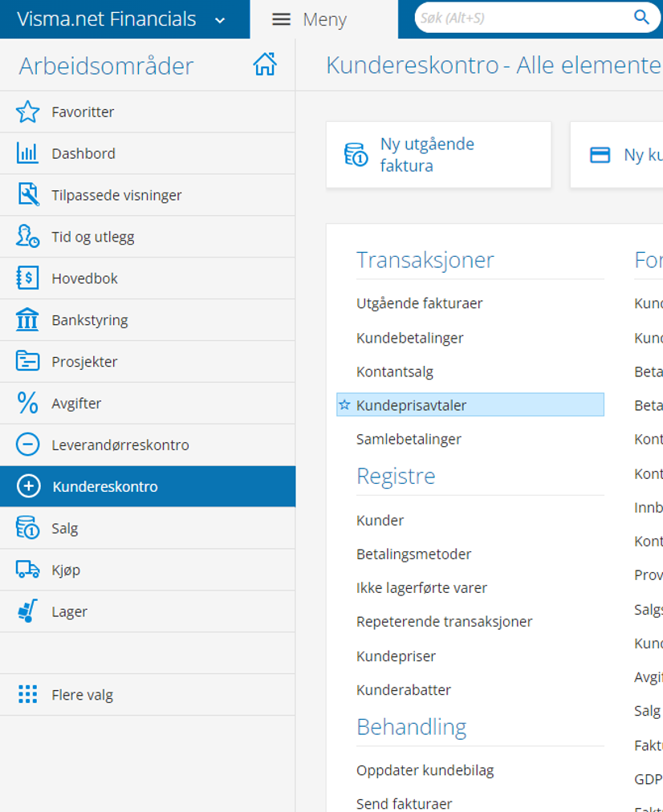Screen dimensions: 663x812
Task: Open the Kunder register link
Action: [380, 520]
